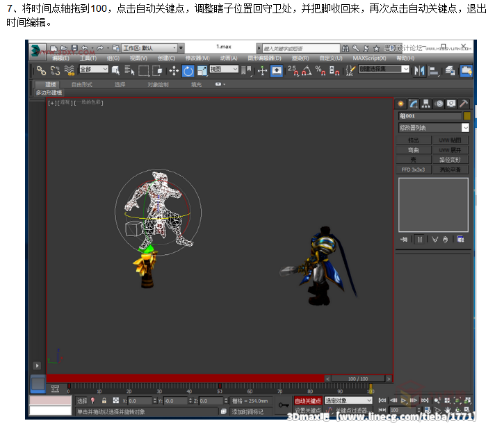Open the Display command panel tab
Image resolution: width=504 pixels, height=430 pixels.
point(451,104)
